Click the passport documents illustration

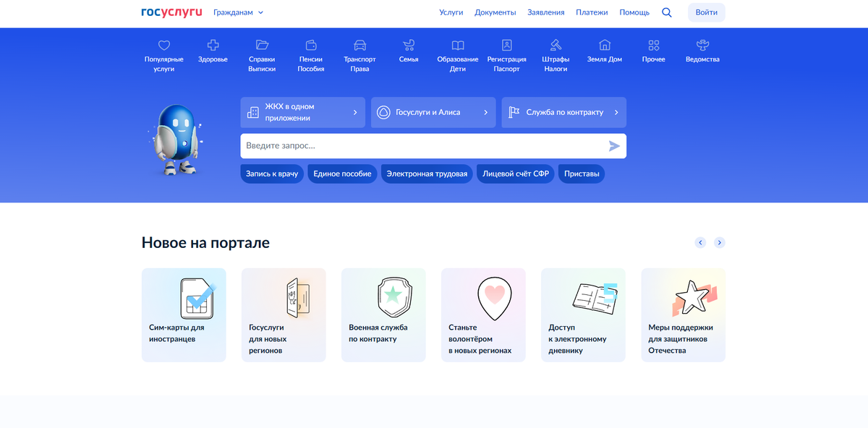coord(297,298)
